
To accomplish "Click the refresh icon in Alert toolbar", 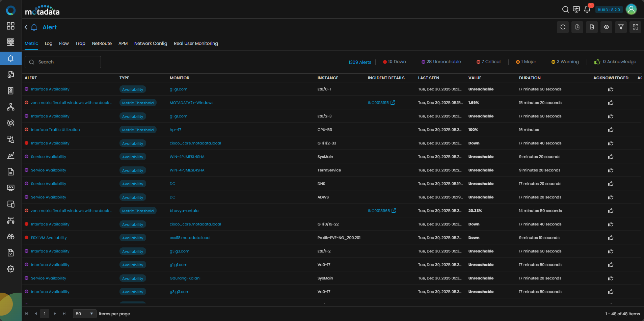I will pos(563,27).
